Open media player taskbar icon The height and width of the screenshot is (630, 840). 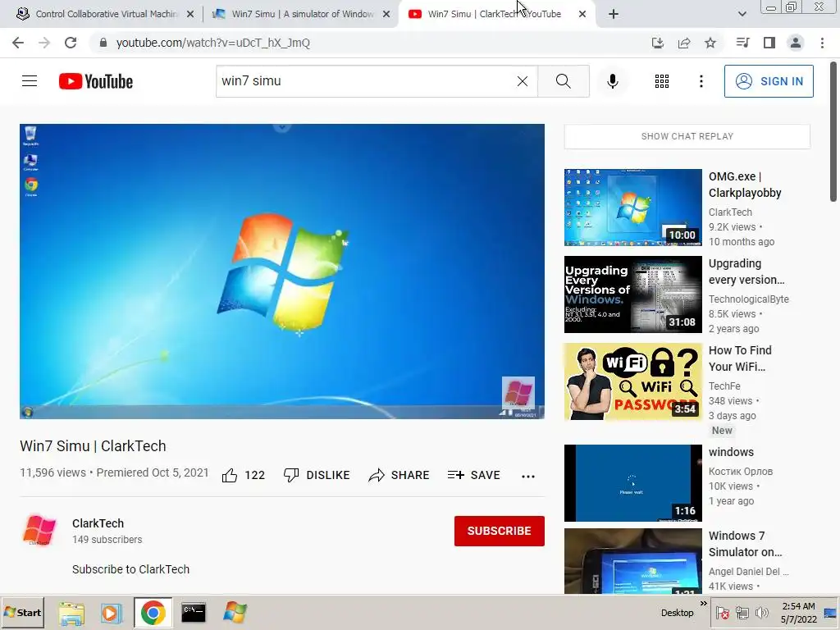[112, 613]
